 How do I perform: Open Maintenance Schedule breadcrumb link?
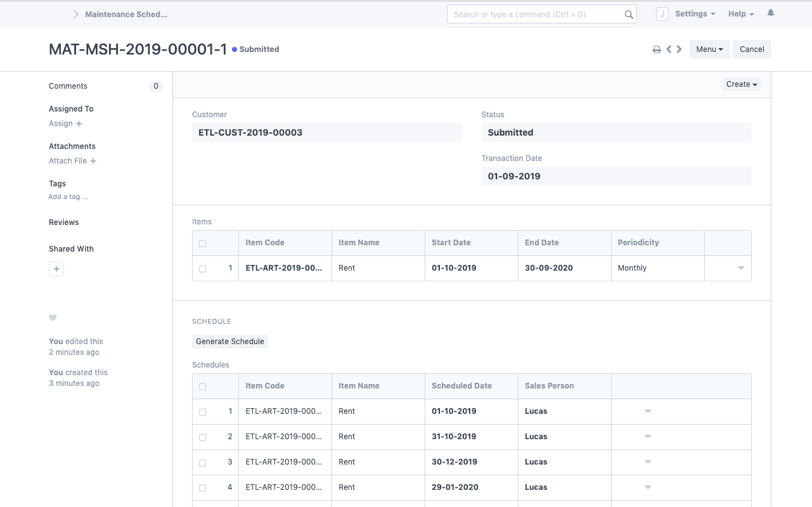point(126,14)
